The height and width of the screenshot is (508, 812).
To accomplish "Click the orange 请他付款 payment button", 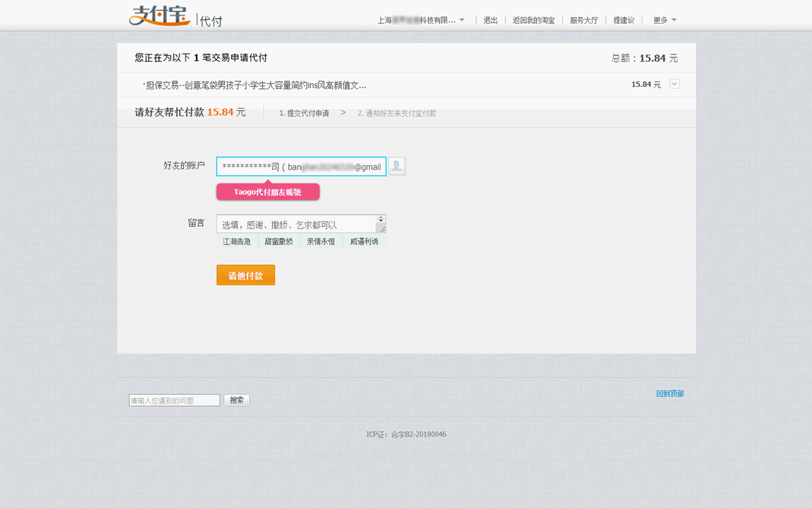I will pos(246,274).
